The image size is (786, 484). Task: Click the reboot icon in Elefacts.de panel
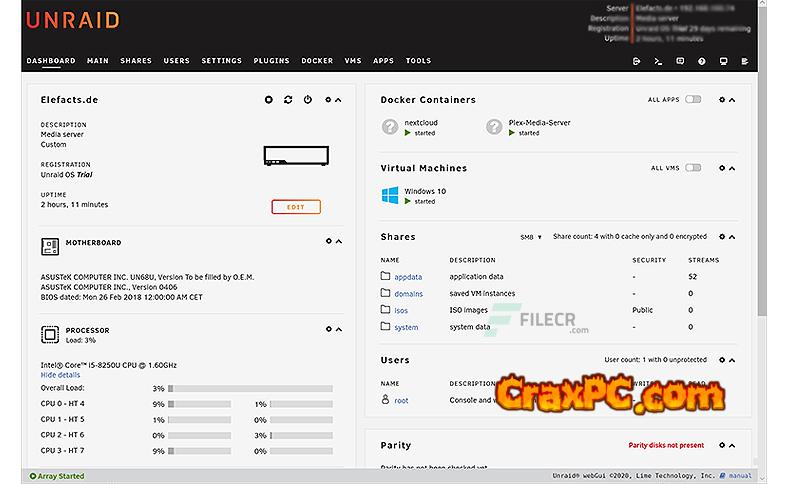click(288, 100)
